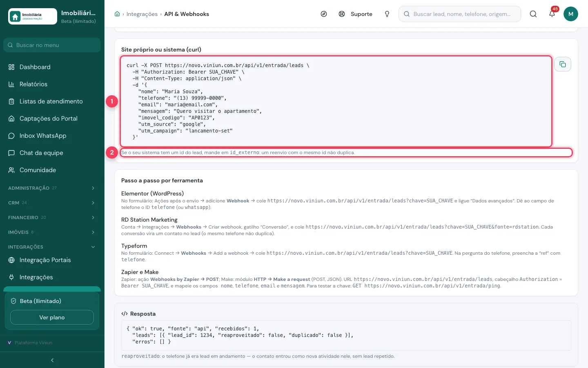Go to home via breadcrumb house icon
The width and height of the screenshot is (588, 368).
point(117,14)
